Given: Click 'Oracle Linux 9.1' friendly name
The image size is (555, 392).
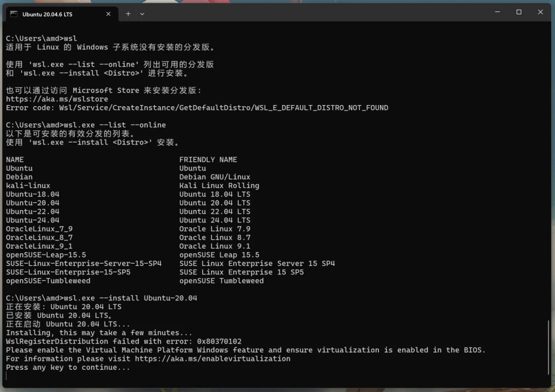Looking at the screenshot, I should pyautogui.click(x=215, y=246).
